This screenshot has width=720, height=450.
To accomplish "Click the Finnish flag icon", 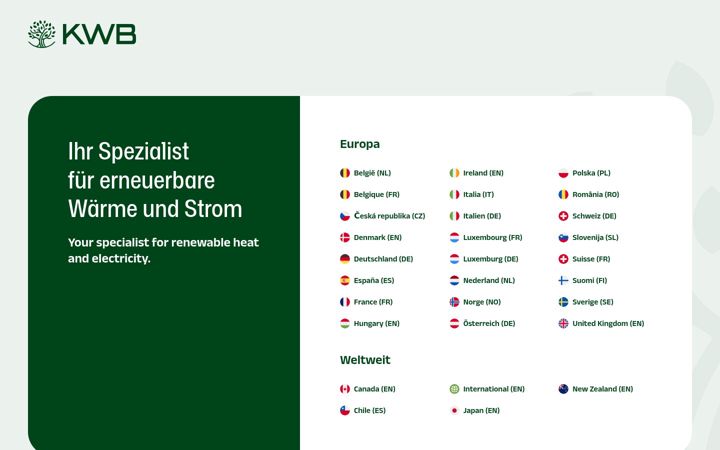I will [x=563, y=281].
